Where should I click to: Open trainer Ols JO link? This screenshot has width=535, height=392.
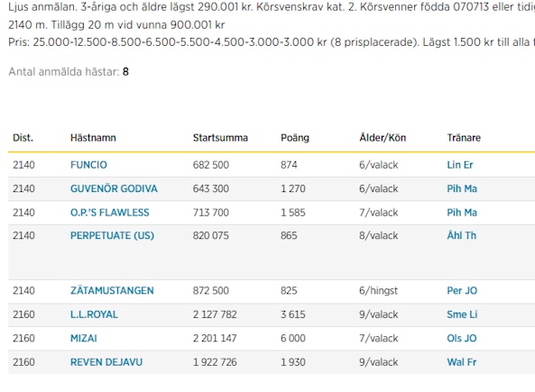point(462,339)
